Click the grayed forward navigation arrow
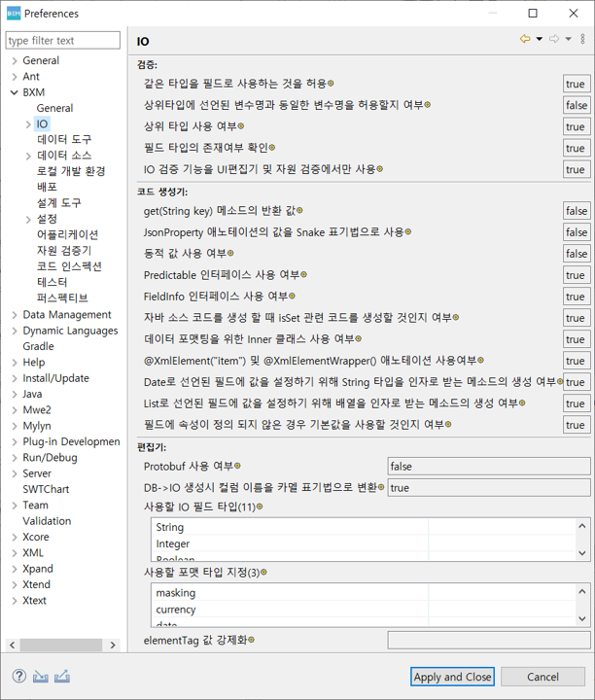 pyautogui.click(x=553, y=40)
